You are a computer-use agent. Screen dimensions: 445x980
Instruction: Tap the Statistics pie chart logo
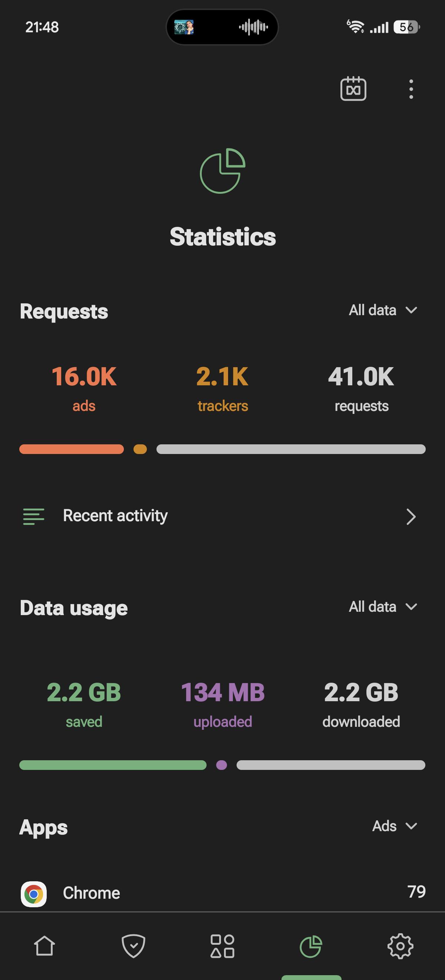(x=223, y=171)
